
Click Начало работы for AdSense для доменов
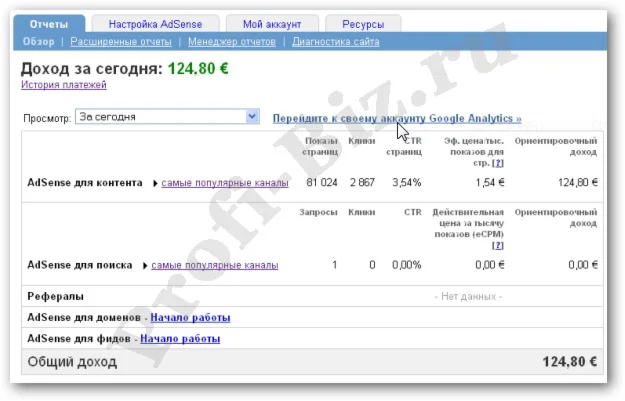click(x=190, y=318)
